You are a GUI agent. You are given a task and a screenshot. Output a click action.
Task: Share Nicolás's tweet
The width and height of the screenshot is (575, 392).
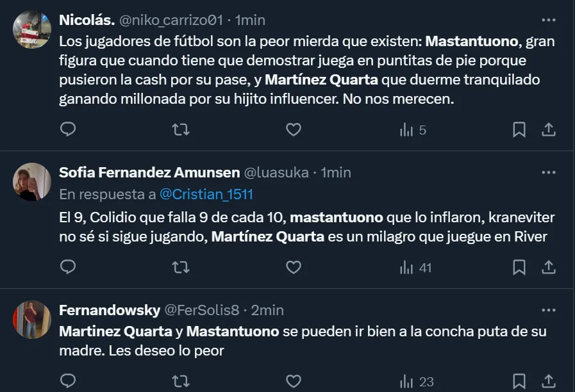click(549, 130)
